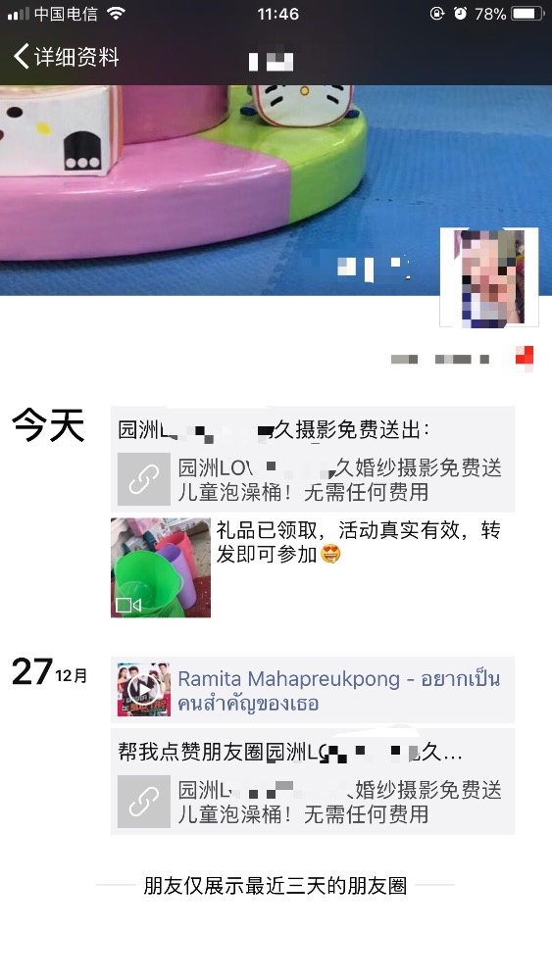Tap the alarm clock status icon
The height and width of the screenshot is (980, 552).
460,13
